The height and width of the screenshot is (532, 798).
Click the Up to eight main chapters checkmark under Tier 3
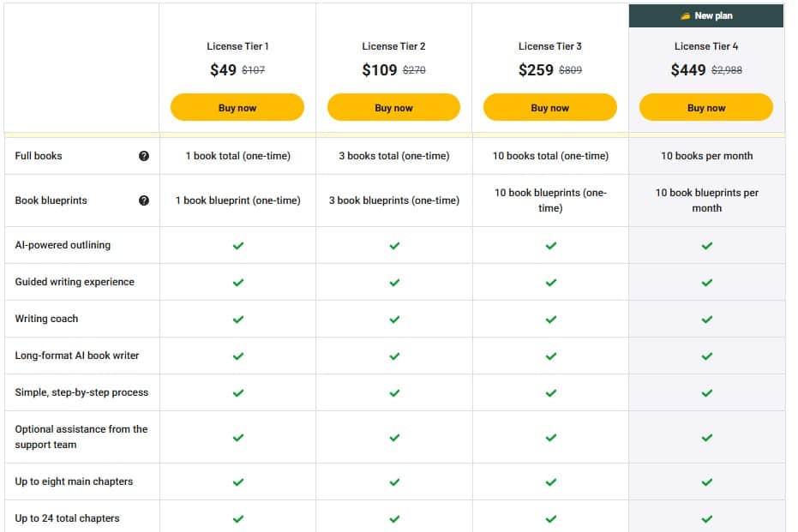point(550,481)
